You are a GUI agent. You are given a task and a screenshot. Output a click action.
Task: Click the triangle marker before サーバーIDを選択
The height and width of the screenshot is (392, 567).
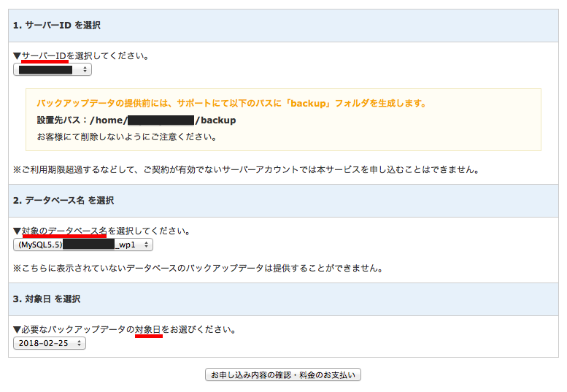click(17, 55)
